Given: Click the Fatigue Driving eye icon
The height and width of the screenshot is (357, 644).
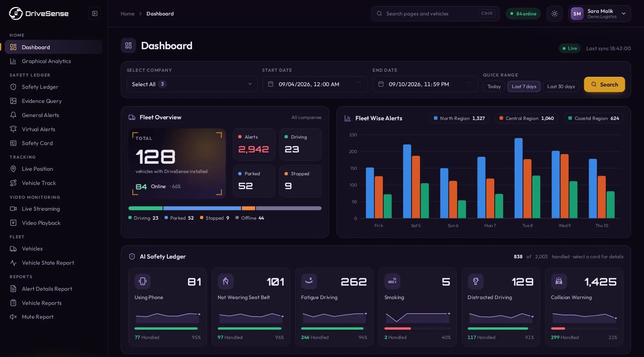Looking at the screenshot, I should point(309,281).
